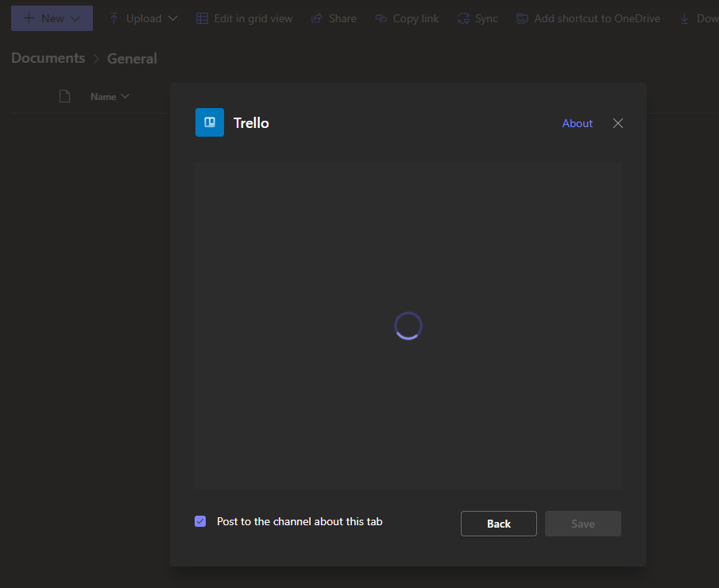
Task: Uncheck Post to the channel about this tab
Action: pos(200,521)
